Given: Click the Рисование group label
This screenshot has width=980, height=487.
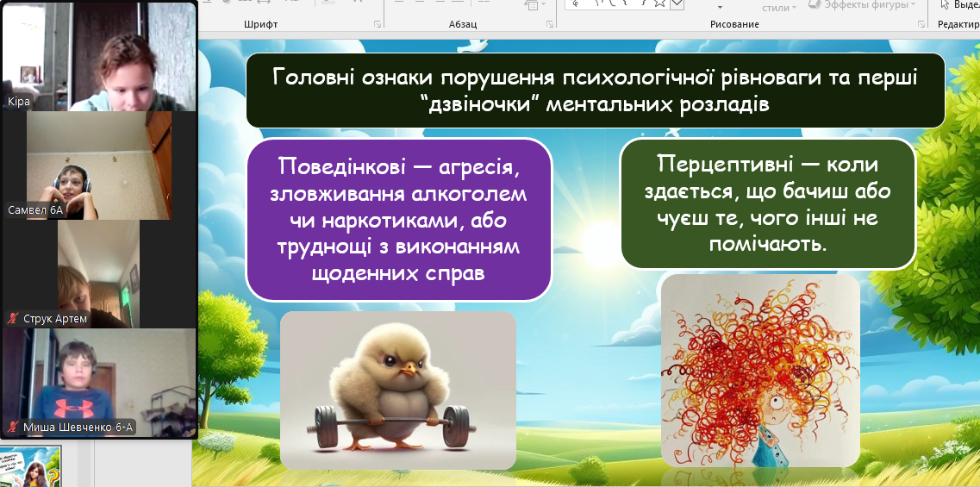Looking at the screenshot, I should (x=734, y=24).
